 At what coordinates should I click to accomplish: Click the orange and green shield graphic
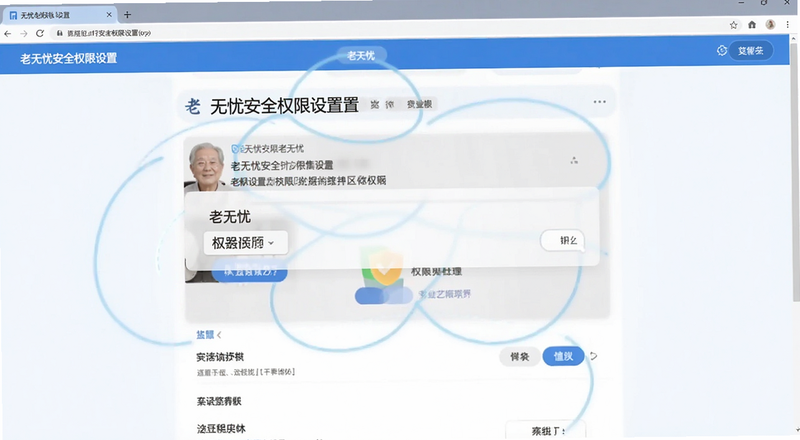tap(384, 267)
